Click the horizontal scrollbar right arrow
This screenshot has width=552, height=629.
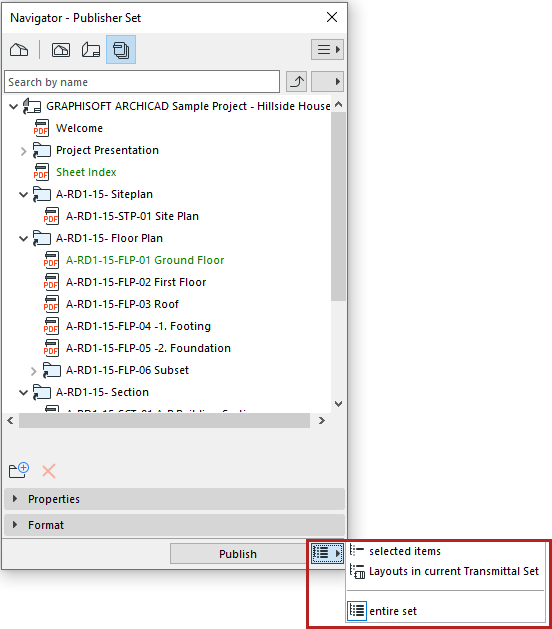point(322,420)
